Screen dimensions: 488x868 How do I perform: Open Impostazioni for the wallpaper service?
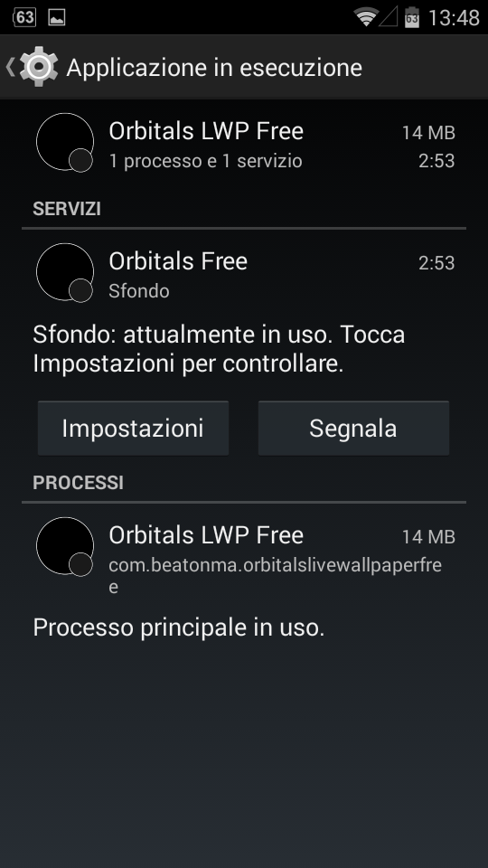click(x=133, y=428)
